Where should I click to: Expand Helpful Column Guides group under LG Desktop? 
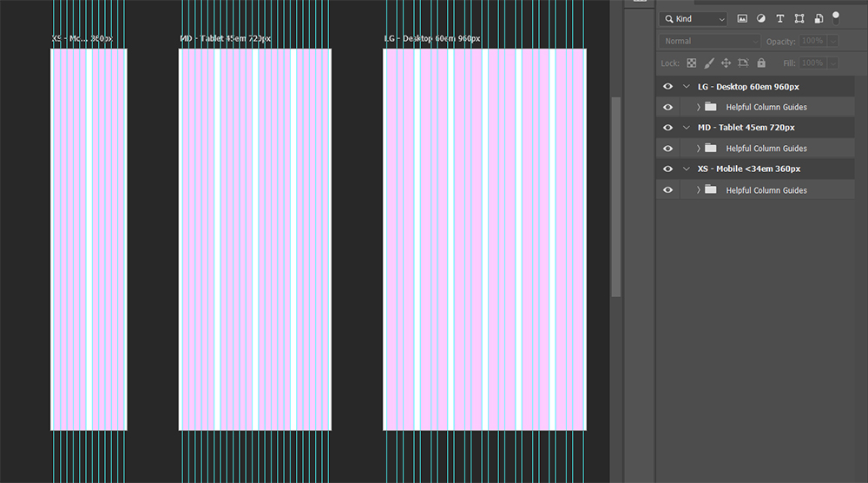pyautogui.click(x=698, y=108)
